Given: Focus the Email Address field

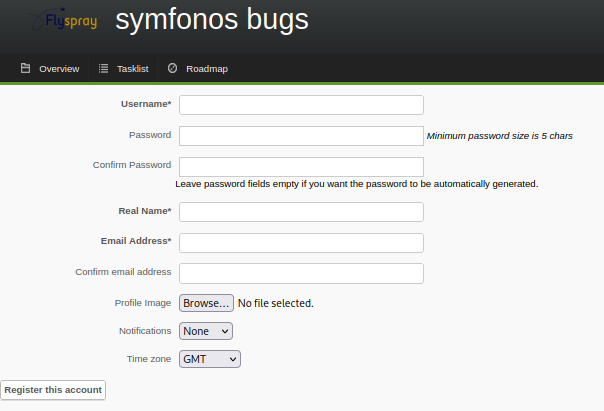Looking at the screenshot, I should click(x=301, y=243).
